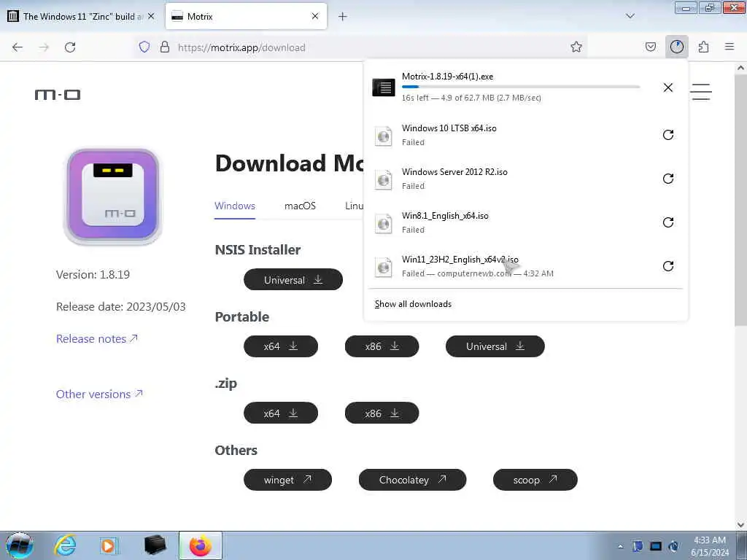Click the Win11_23H2 iso file icon

click(384, 268)
